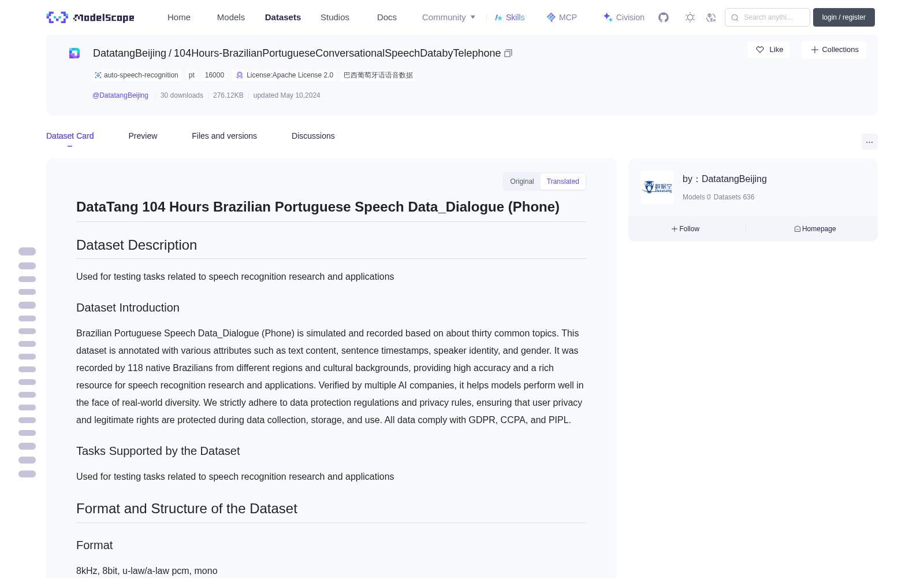Switch to the Preview tab
This screenshot has height=578, width=924.
click(x=143, y=136)
